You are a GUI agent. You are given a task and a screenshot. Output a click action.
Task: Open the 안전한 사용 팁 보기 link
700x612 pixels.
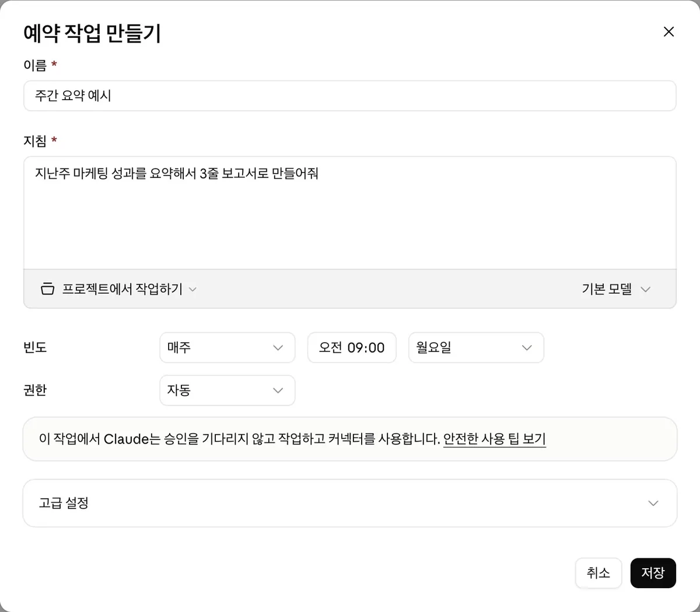[x=495, y=439]
